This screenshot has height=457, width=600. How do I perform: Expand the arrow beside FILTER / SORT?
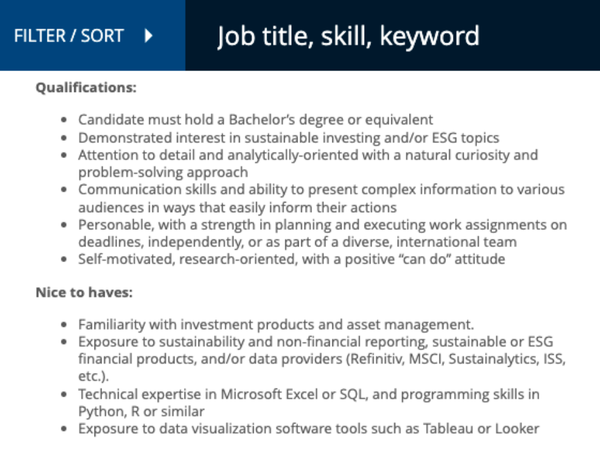[x=148, y=36]
